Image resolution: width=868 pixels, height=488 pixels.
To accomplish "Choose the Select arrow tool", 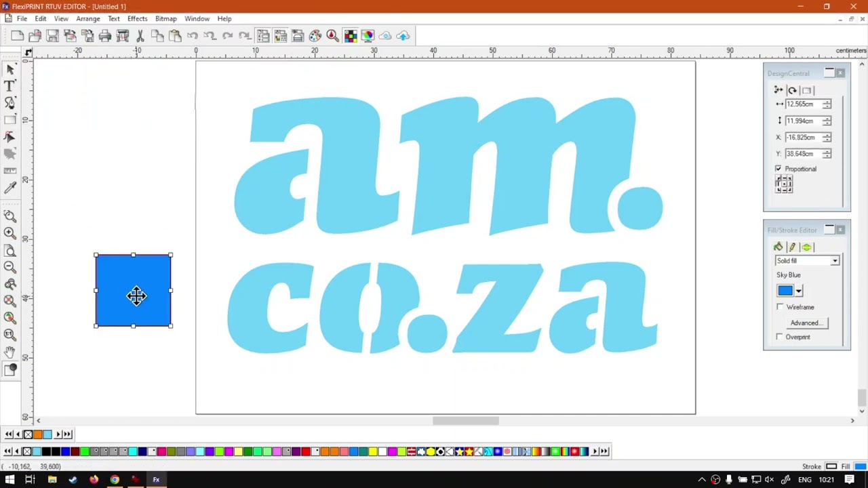I will pos(10,70).
